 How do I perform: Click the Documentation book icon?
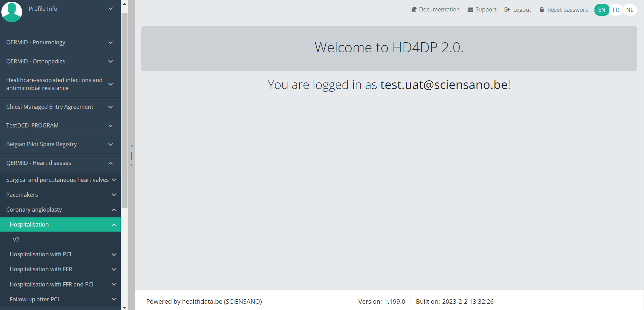tap(414, 10)
